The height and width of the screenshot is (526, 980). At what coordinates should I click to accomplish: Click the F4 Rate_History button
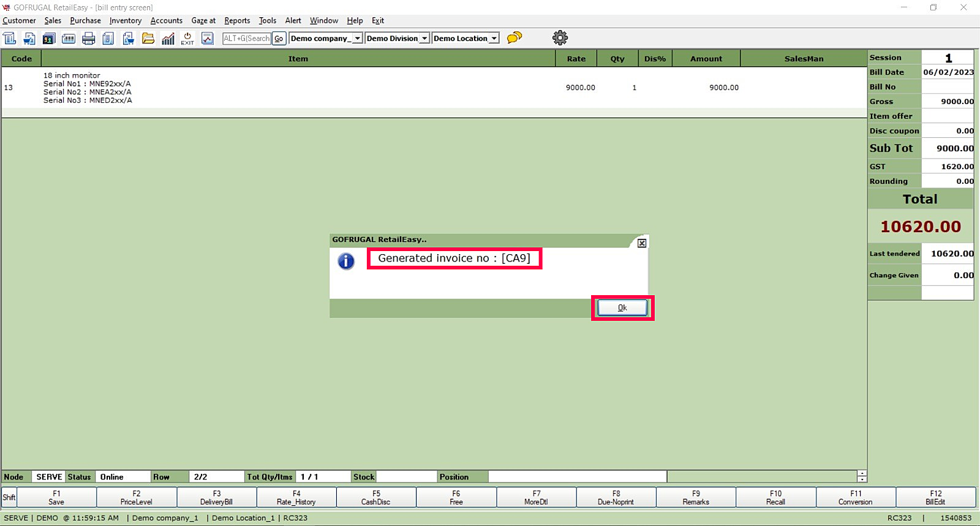(296, 497)
